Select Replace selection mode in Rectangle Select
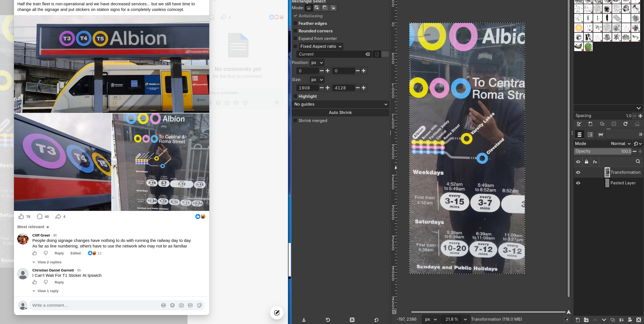Viewport: 644px width, 324px height. [309, 8]
